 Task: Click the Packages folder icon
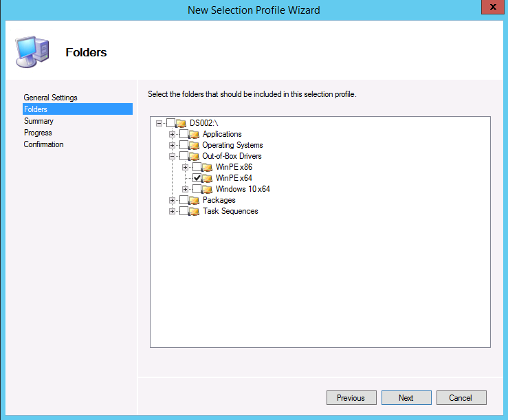click(195, 200)
